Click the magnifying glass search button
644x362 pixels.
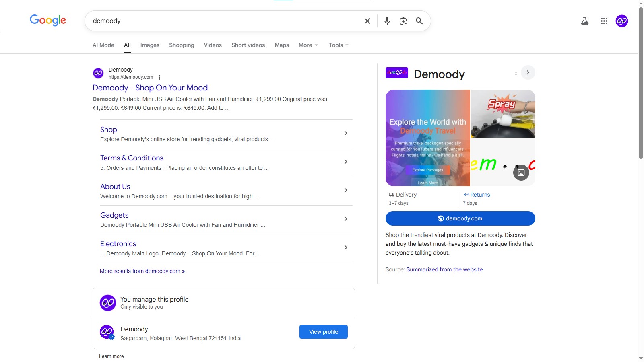[419, 21]
